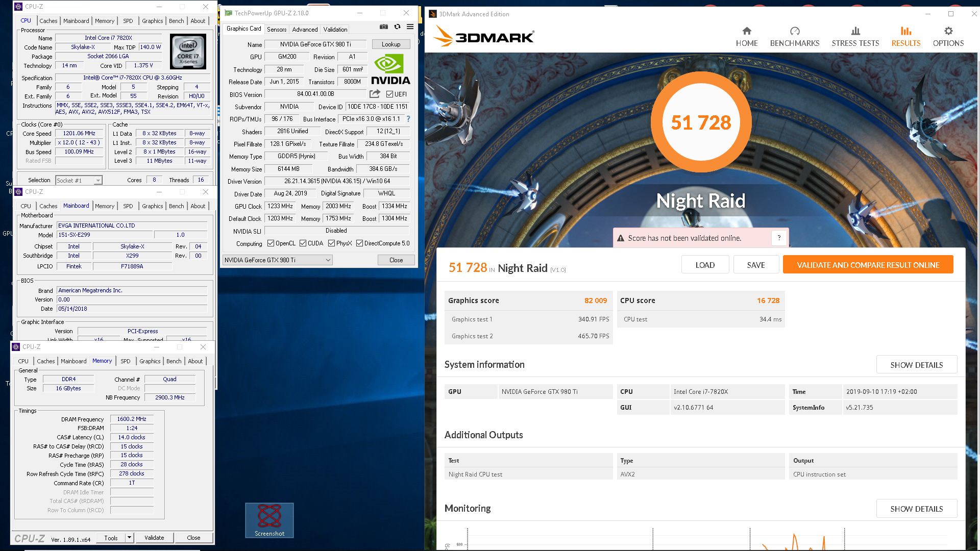The width and height of the screenshot is (980, 551).
Task: Open the Socket #1 selection dropdown
Action: pos(98,181)
